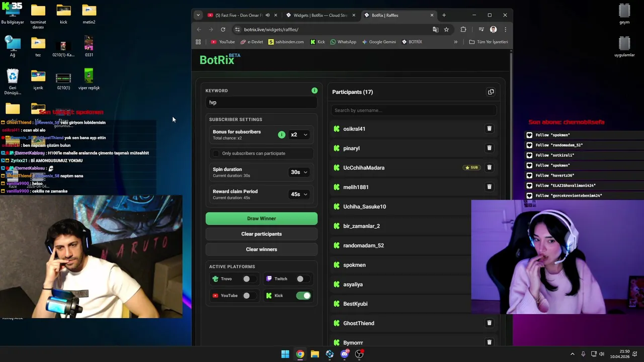Screen dimensions: 644x362
Task: Open the keyword info icon
Action: tap(314, 90)
